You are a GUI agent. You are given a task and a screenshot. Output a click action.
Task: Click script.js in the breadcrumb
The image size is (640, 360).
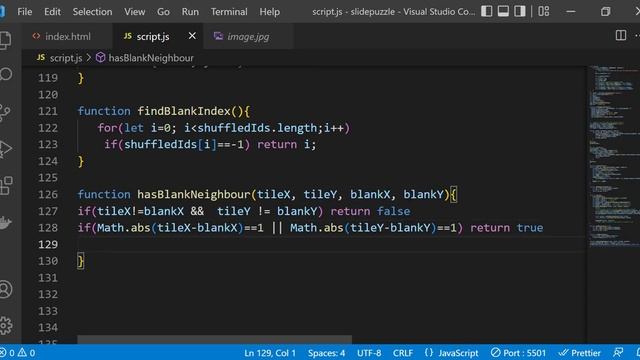point(66,58)
